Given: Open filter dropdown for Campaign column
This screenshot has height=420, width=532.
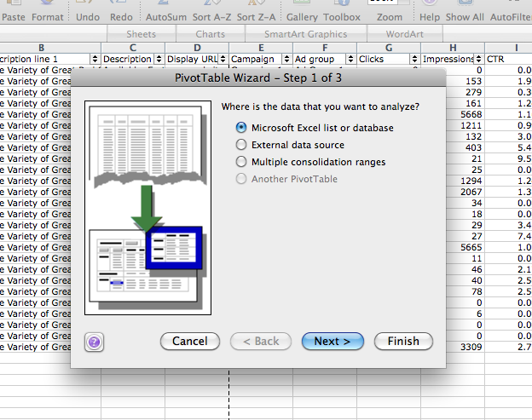Looking at the screenshot, I should click(286, 59).
